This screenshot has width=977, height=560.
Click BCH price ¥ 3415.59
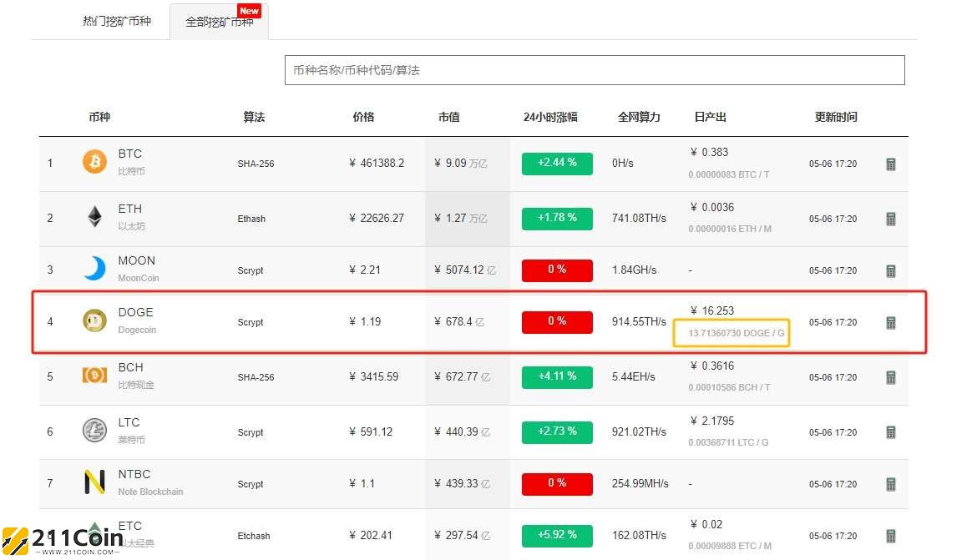click(x=374, y=377)
